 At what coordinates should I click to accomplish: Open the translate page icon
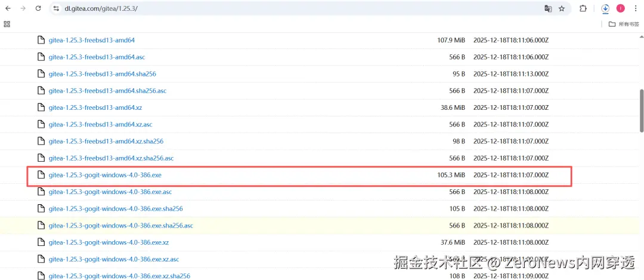tap(548, 8)
